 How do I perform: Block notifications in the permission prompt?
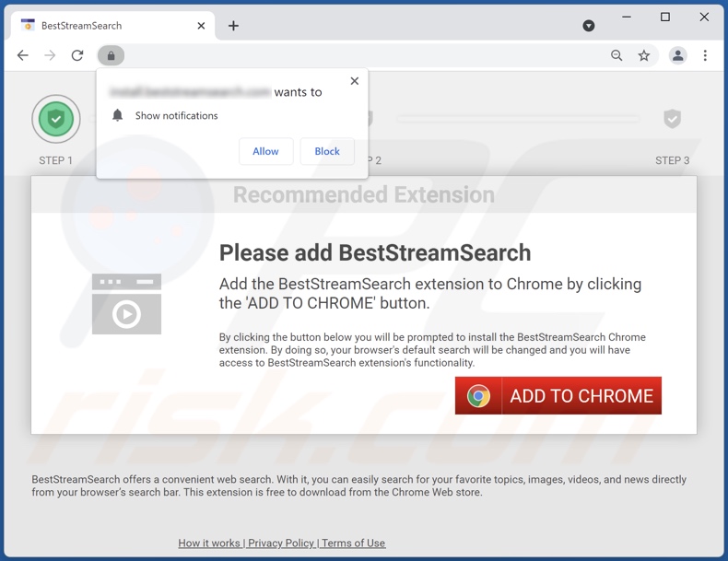point(327,151)
